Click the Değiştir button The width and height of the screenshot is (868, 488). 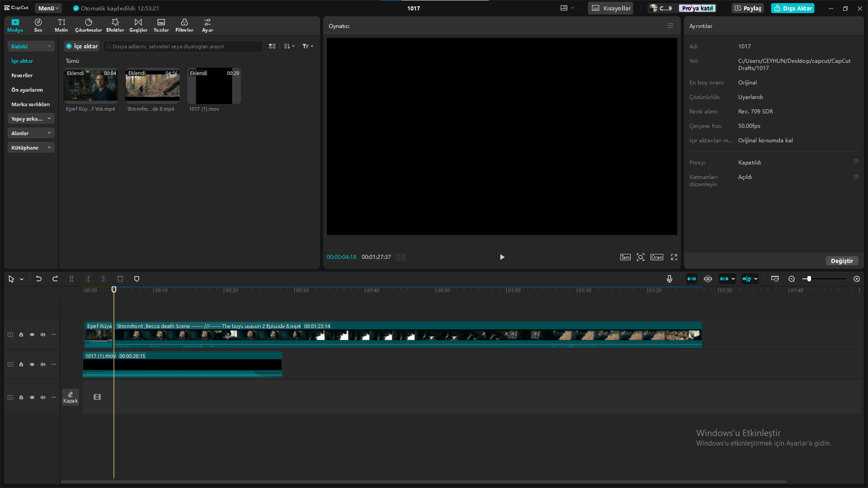pyautogui.click(x=842, y=261)
